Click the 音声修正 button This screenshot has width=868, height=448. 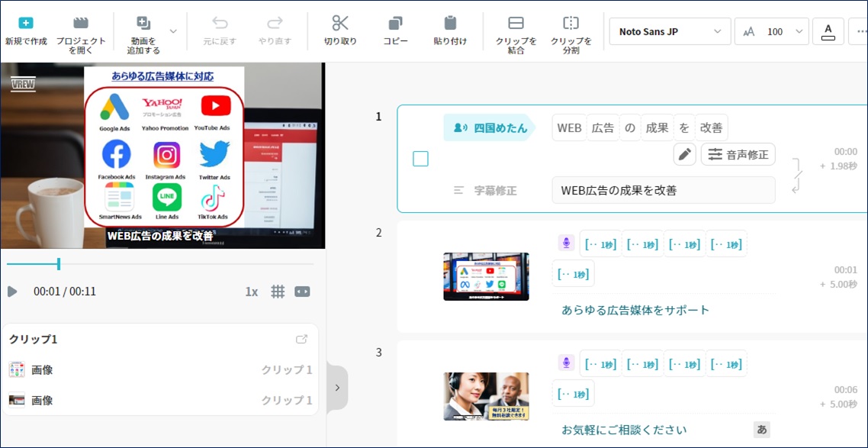[x=738, y=155]
